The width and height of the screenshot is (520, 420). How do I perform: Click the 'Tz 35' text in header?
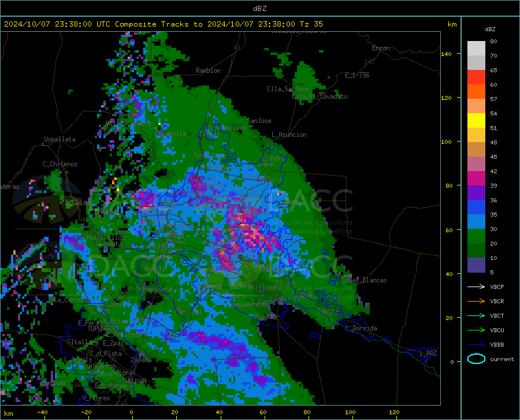(311, 24)
